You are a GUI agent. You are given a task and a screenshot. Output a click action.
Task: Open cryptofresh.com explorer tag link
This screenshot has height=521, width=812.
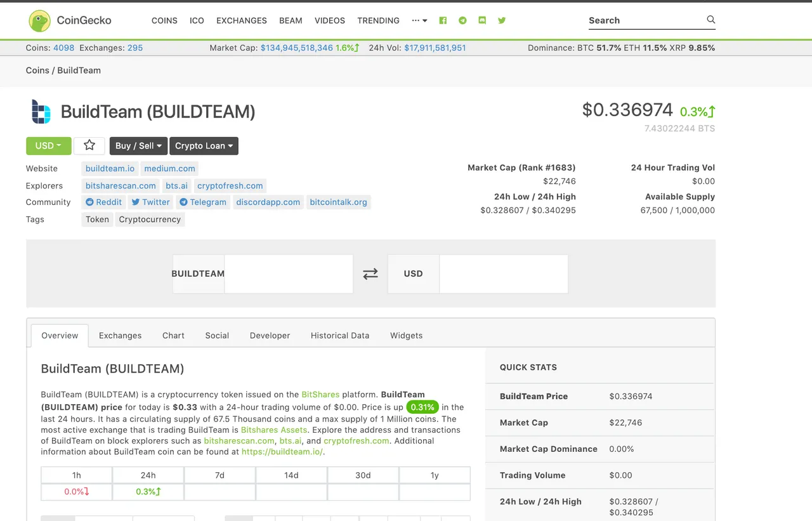coord(230,185)
